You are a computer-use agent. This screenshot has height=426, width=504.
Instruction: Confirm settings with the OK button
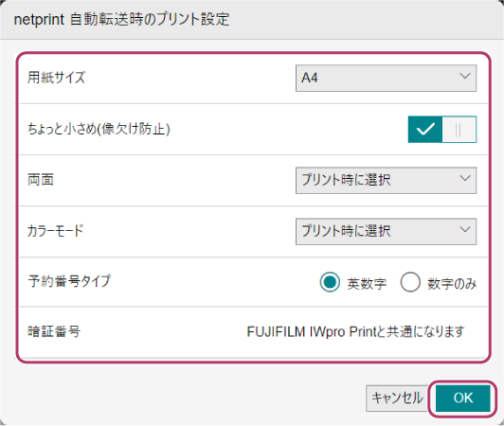click(463, 398)
